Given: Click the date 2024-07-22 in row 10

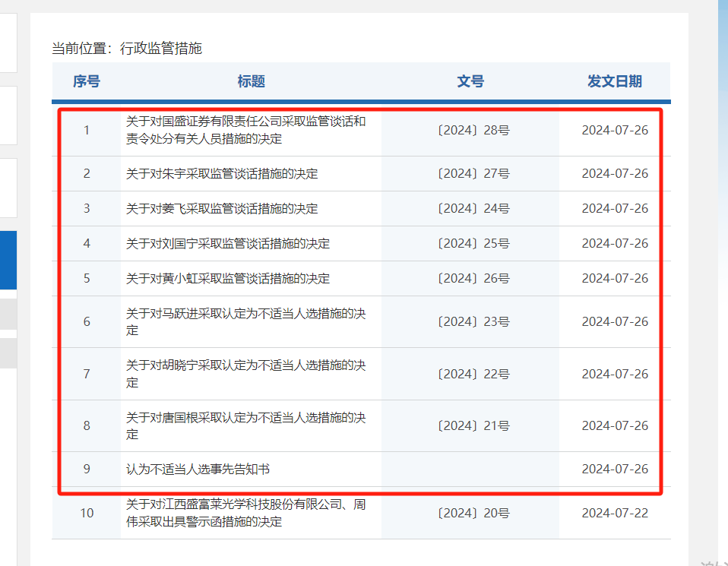Looking at the screenshot, I should tap(615, 513).
